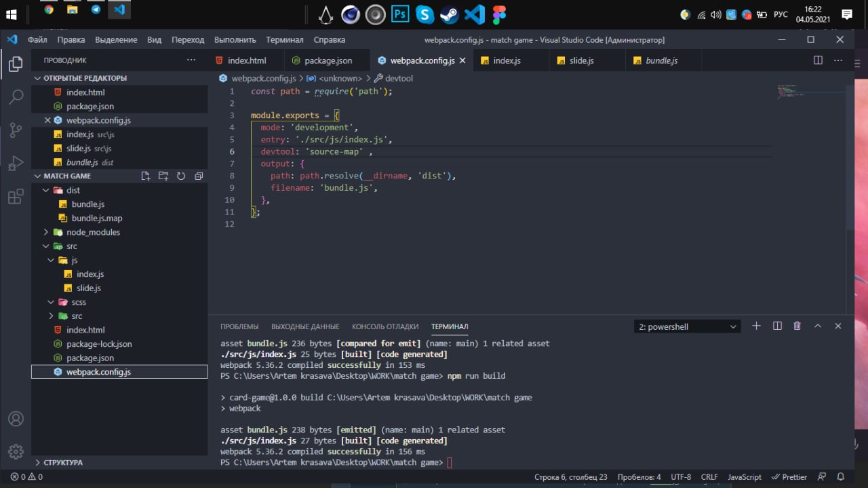This screenshot has width=868, height=488.
Task: Open Manage settings gear icon
Action: click(x=16, y=451)
